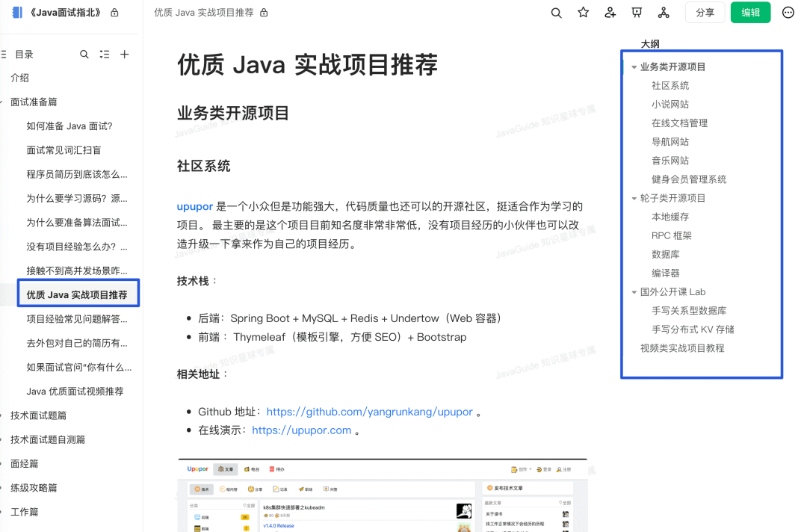Open 去外包对自己的简历有... page
This screenshot has width=807, height=532.
[77, 343]
